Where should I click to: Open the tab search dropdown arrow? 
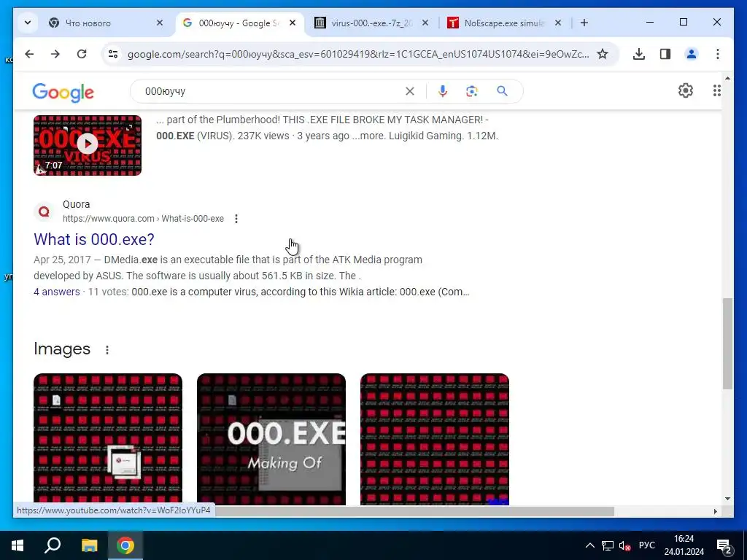click(28, 23)
